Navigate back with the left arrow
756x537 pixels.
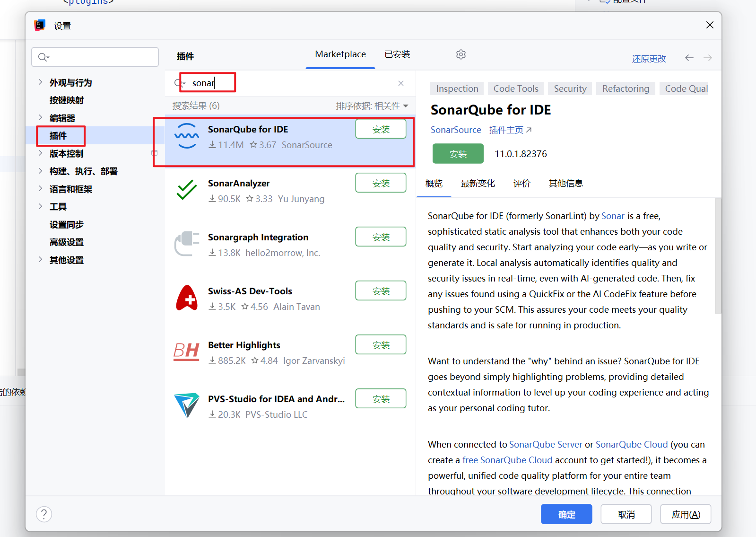click(x=689, y=58)
